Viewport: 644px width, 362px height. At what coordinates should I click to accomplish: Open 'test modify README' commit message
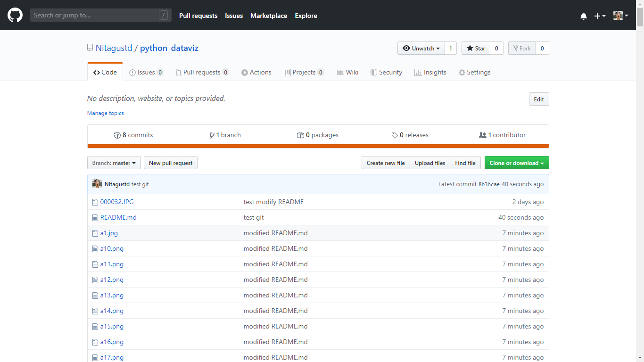(273, 202)
